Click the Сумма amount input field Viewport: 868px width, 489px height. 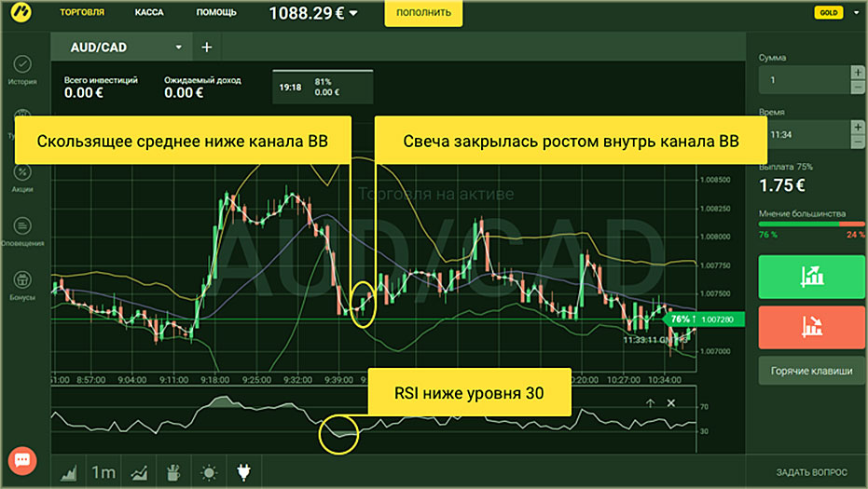802,80
